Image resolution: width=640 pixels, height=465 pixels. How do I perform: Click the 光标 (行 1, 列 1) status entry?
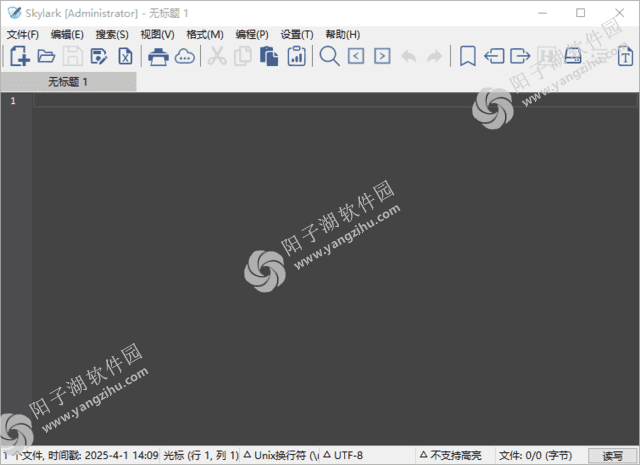201,455
